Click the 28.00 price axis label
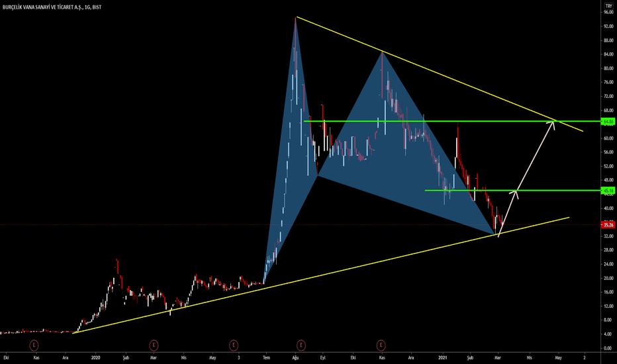The height and width of the screenshot is (364, 617). tap(608, 250)
